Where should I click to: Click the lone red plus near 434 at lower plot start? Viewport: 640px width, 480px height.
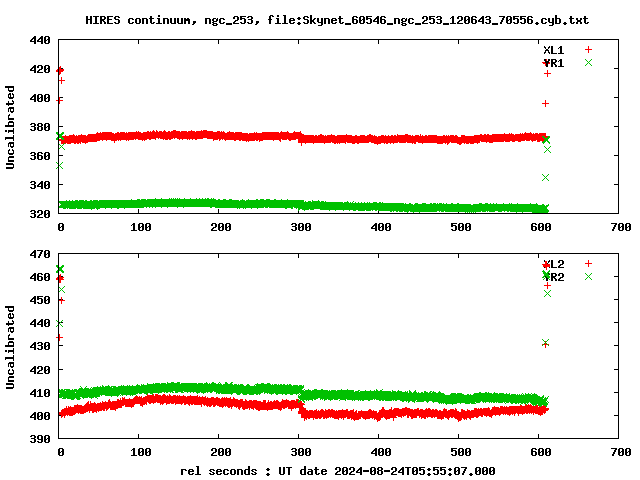60,338
